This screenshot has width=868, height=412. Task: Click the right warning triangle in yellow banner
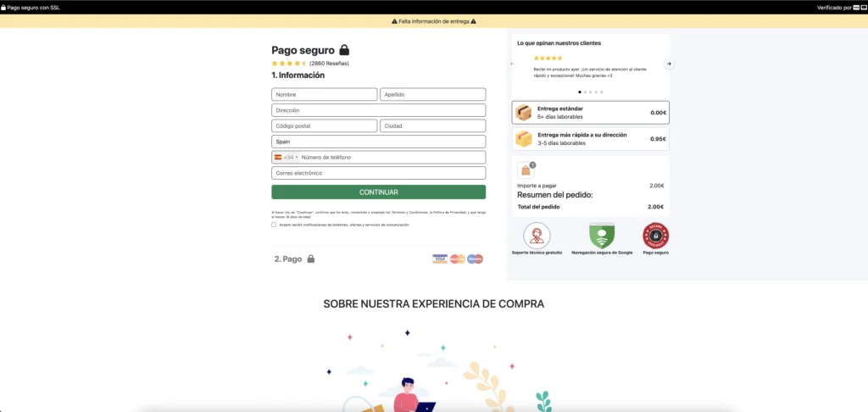(473, 21)
